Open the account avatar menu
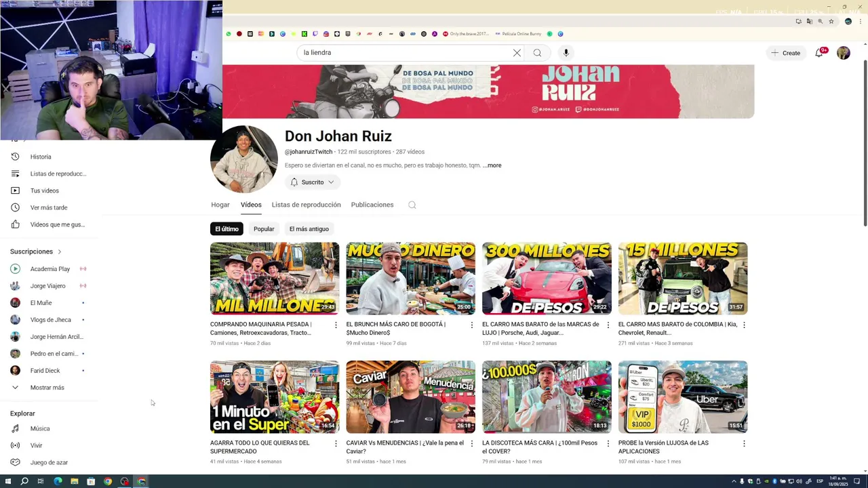Screen dimensions: 868x488 844,53
